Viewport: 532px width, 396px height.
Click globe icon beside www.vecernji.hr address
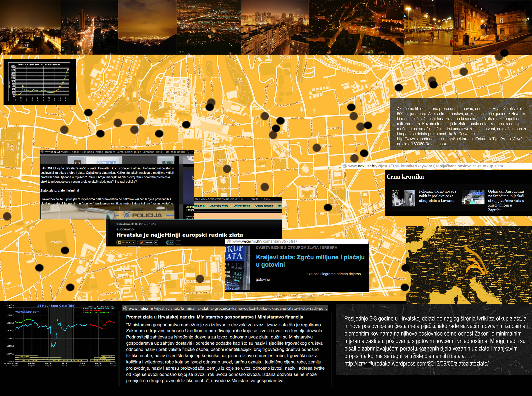click(x=229, y=241)
